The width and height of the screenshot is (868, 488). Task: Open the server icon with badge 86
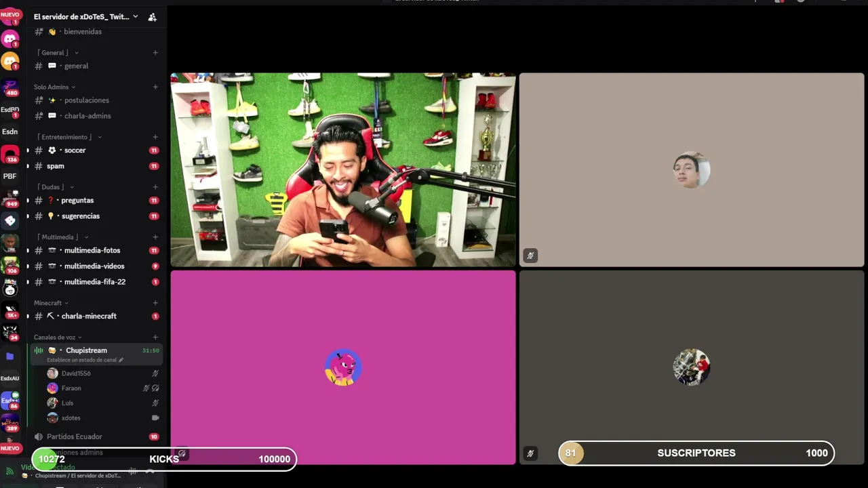pos(10,401)
